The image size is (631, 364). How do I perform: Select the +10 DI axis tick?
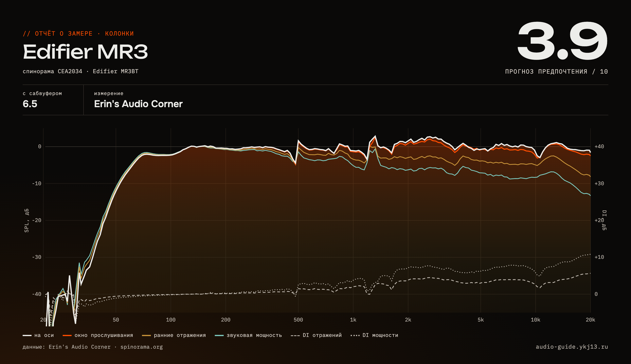click(599, 257)
